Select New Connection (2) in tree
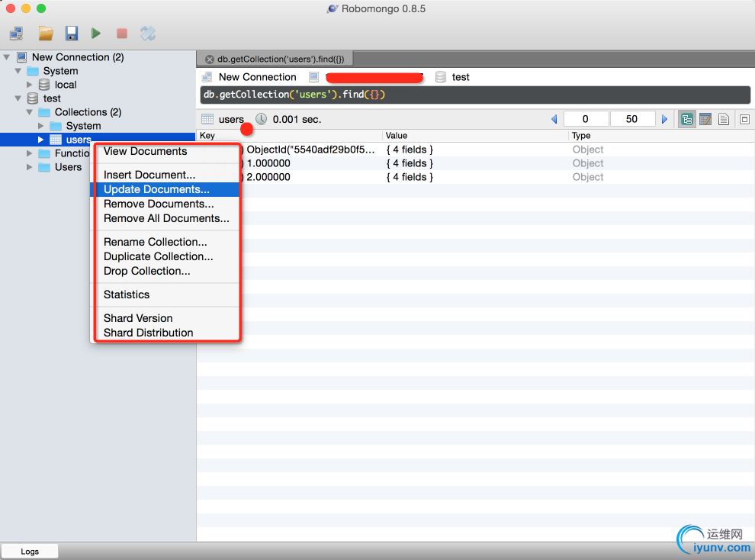The height and width of the screenshot is (560, 755). point(78,57)
